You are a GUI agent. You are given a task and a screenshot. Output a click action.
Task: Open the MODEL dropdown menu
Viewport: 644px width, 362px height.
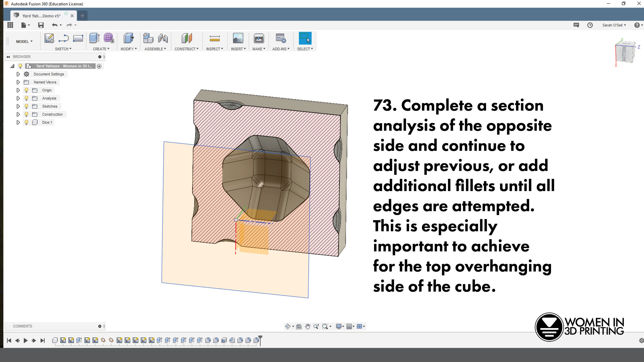[x=24, y=41]
